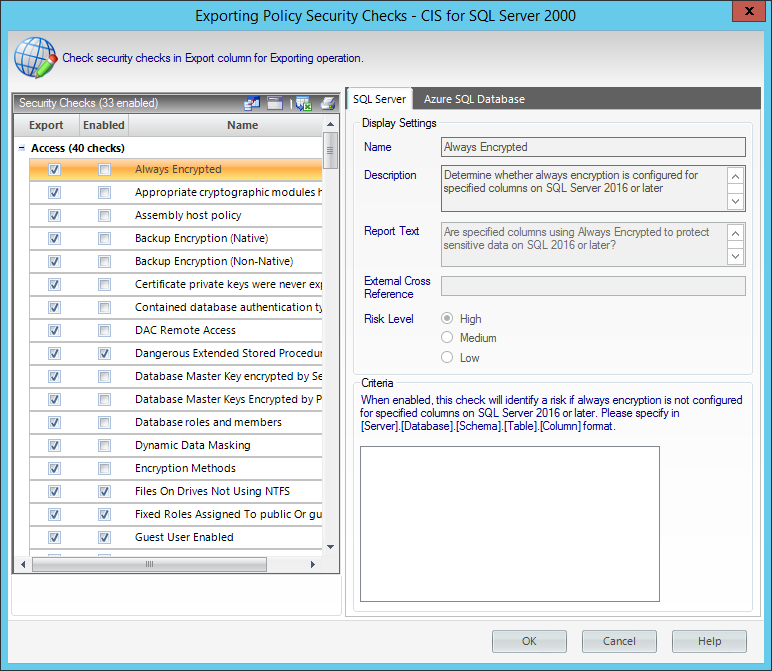Click inside the empty Criteria text area
The image size is (772, 671).
509,523
